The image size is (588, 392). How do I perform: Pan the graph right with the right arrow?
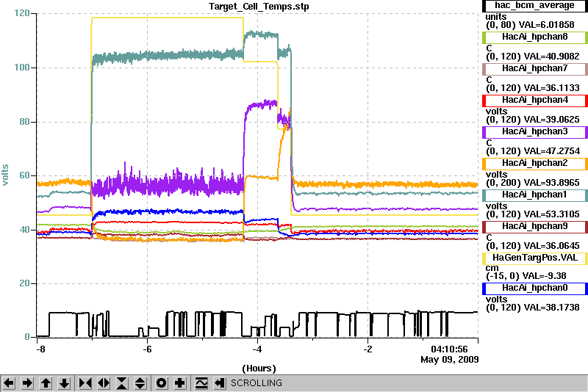(x=27, y=383)
